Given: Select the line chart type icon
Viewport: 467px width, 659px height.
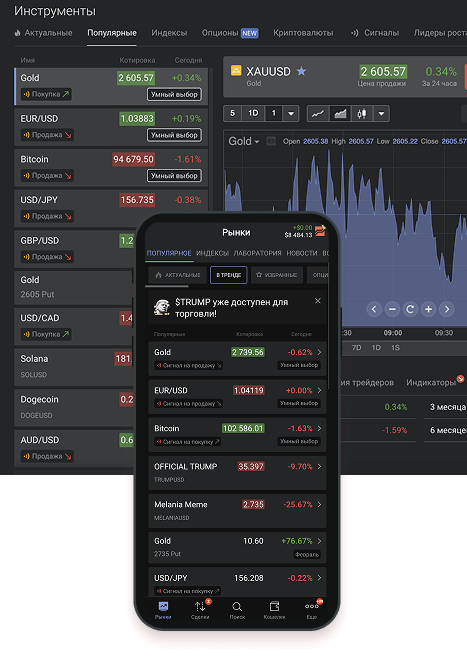Looking at the screenshot, I should tap(318, 113).
